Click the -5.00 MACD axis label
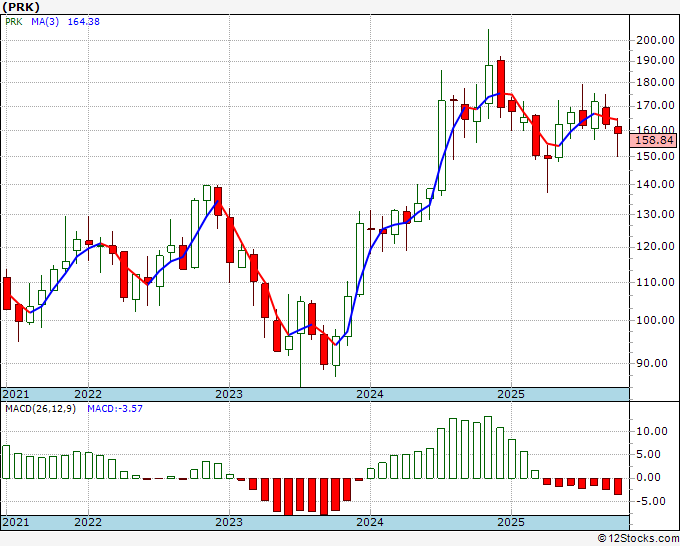Screen dimensions: 680x546 point(652,501)
